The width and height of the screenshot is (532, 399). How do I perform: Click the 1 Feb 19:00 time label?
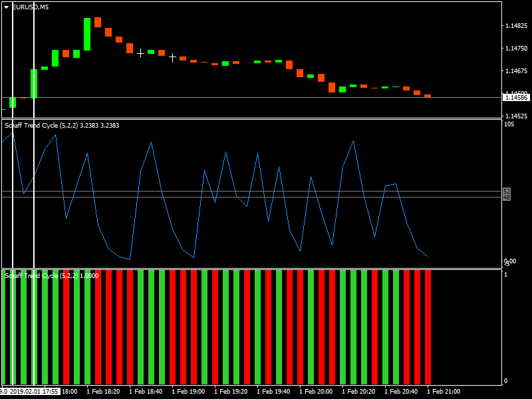click(188, 392)
